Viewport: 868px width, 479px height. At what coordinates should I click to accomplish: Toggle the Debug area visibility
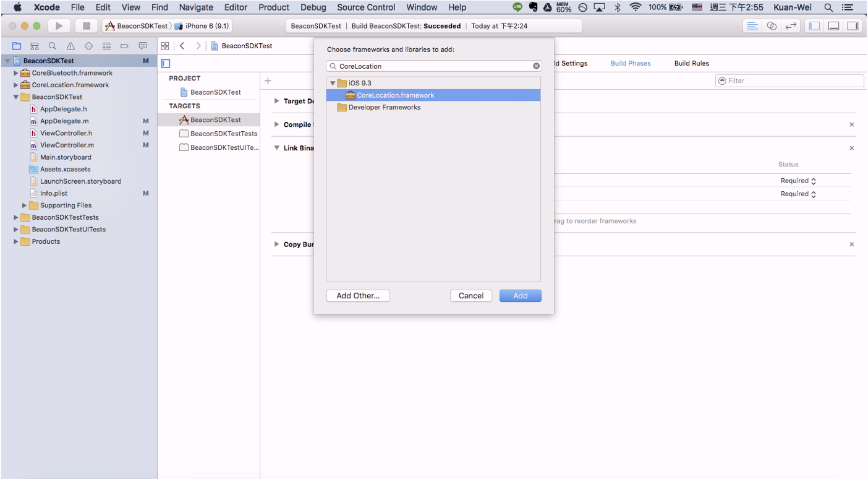tap(833, 26)
